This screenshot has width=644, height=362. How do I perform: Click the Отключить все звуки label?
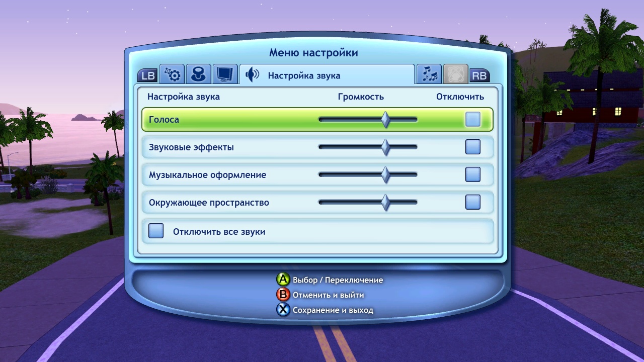[219, 232]
